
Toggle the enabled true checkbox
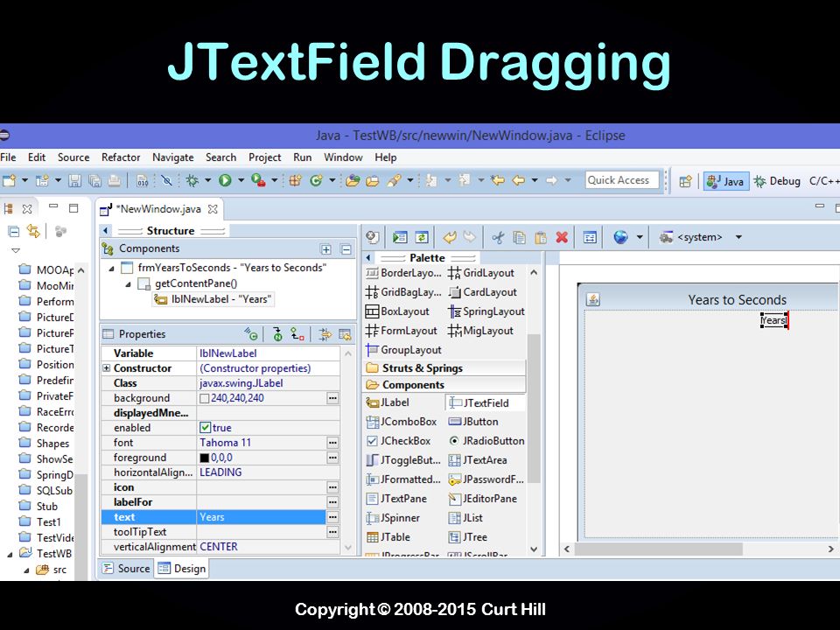pos(205,428)
